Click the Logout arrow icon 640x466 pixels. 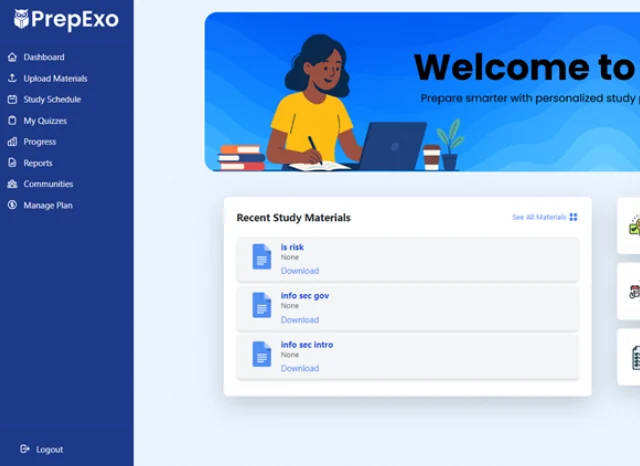click(25, 449)
